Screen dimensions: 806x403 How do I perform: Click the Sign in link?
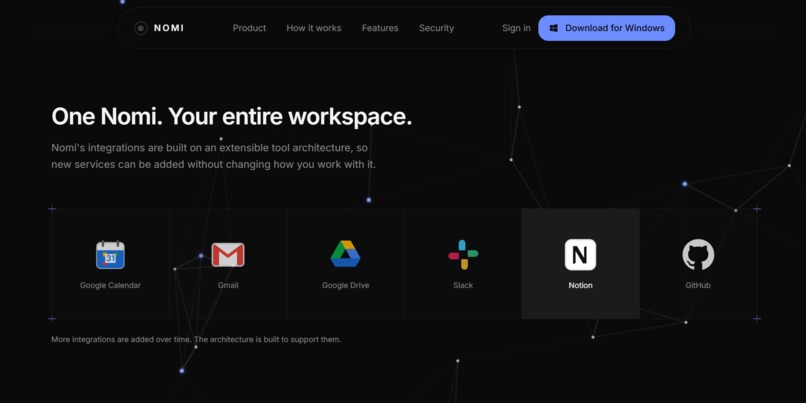point(516,28)
